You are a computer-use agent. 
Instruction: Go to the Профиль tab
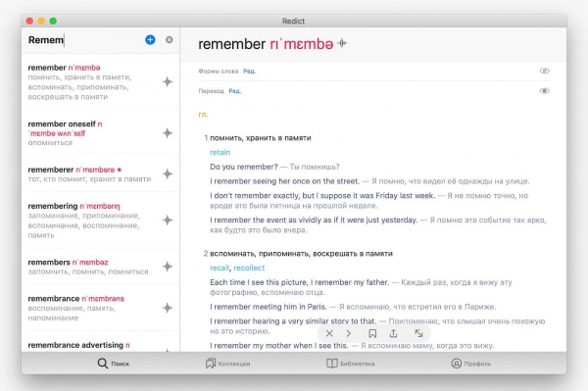[471, 364]
